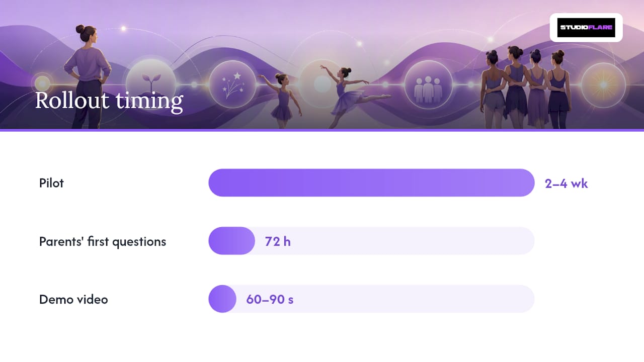Click the glowing sunburst circle icon
Screen dimensions: 644x362
click(x=603, y=85)
